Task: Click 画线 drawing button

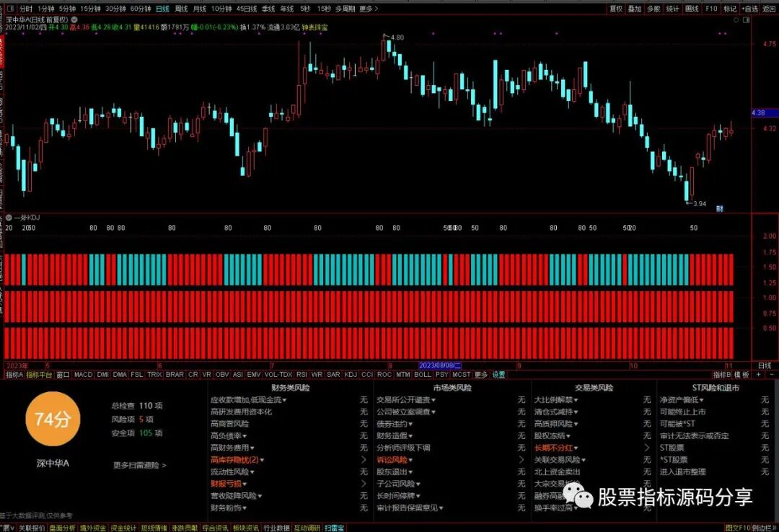Action: [692, 9]
